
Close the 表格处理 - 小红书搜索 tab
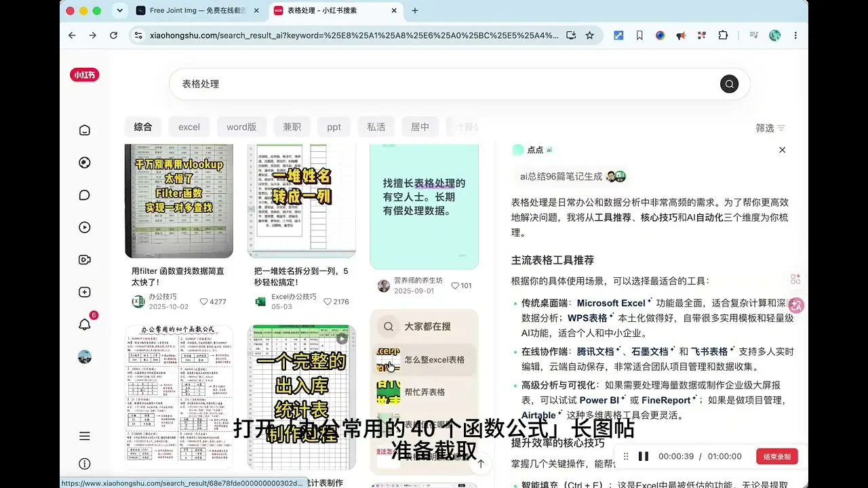pyautogui.click(x=393, y=10)
